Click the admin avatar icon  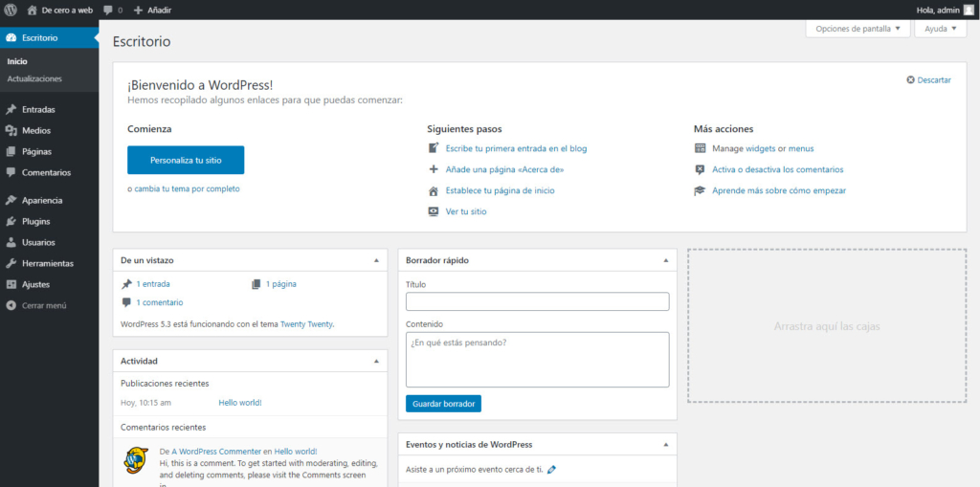click(969, 10)
